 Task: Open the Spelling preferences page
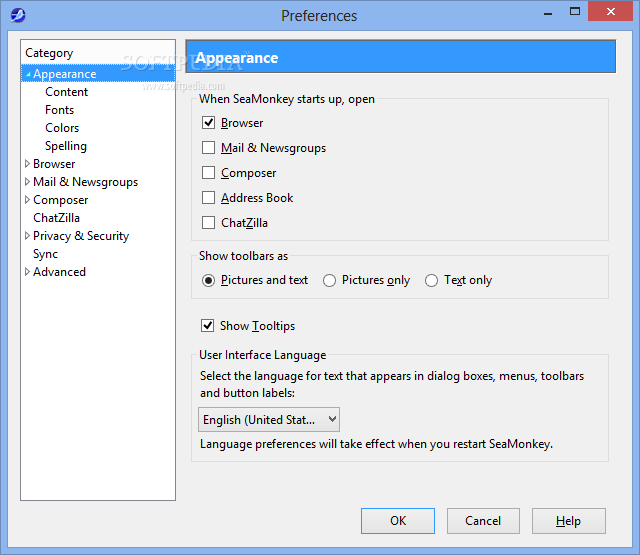tap(66, 146)
